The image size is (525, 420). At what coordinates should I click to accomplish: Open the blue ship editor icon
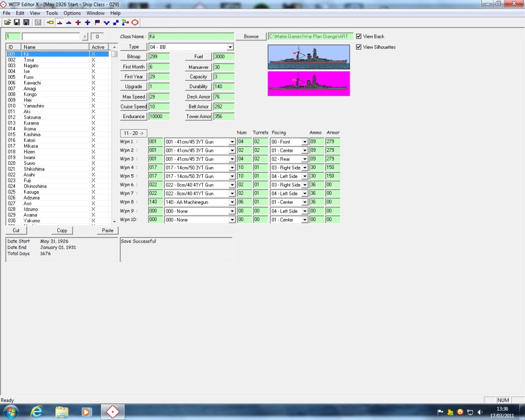click(x=69, y=23)
